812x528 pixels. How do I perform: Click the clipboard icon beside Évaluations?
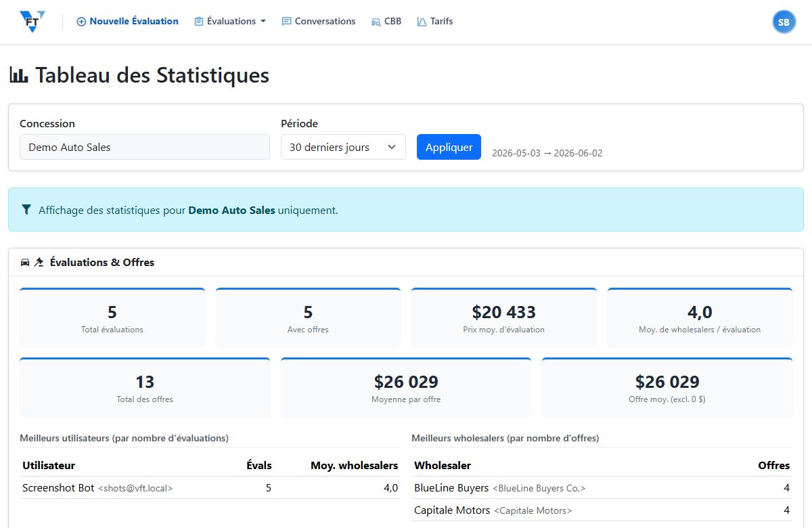pyautogui.click(x=199, y=22)
